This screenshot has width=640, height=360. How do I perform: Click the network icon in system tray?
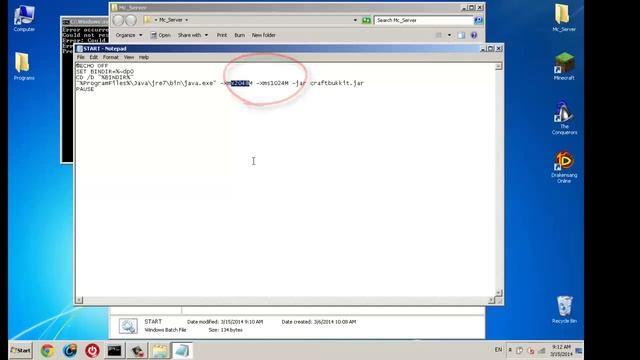[542, 350]
